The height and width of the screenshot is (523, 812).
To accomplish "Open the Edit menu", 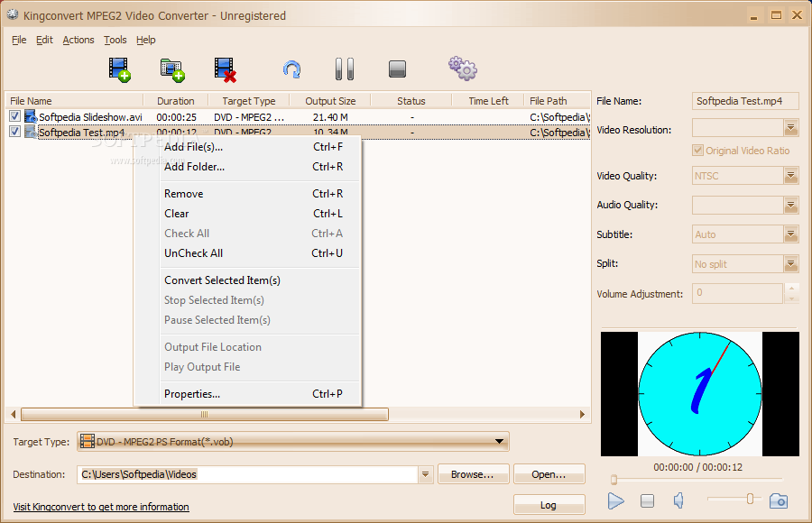I will 44,40.
